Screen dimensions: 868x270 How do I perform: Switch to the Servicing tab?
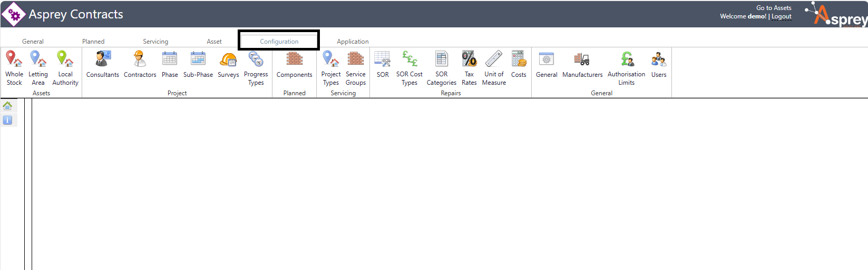tap(155, 42)
